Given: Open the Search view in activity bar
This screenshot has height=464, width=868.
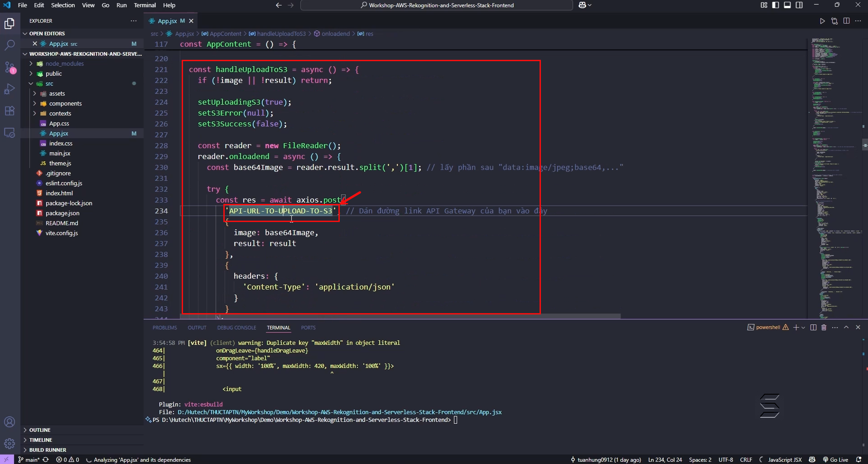Looking at the screenshot, I should [10, 45].
